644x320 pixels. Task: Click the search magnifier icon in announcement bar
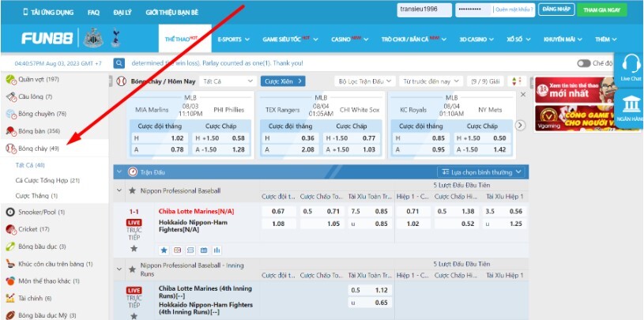point(119,63)
